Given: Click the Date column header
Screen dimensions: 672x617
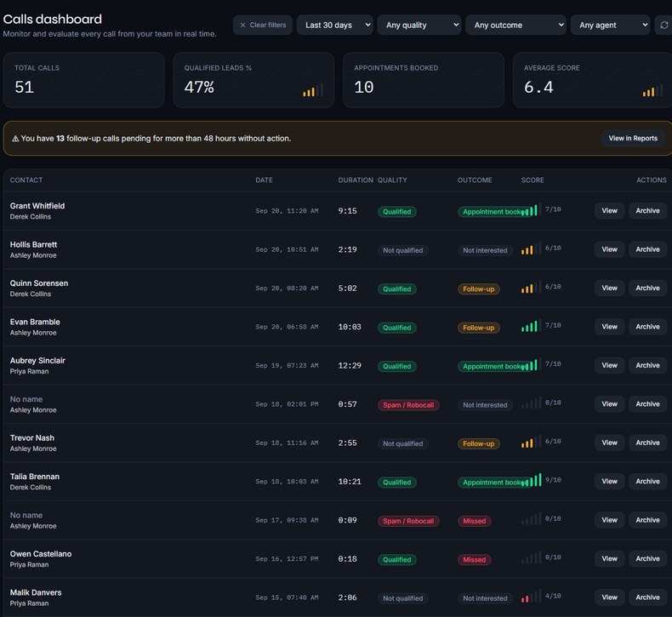Looking at the screenshot, I should point(264,180).
